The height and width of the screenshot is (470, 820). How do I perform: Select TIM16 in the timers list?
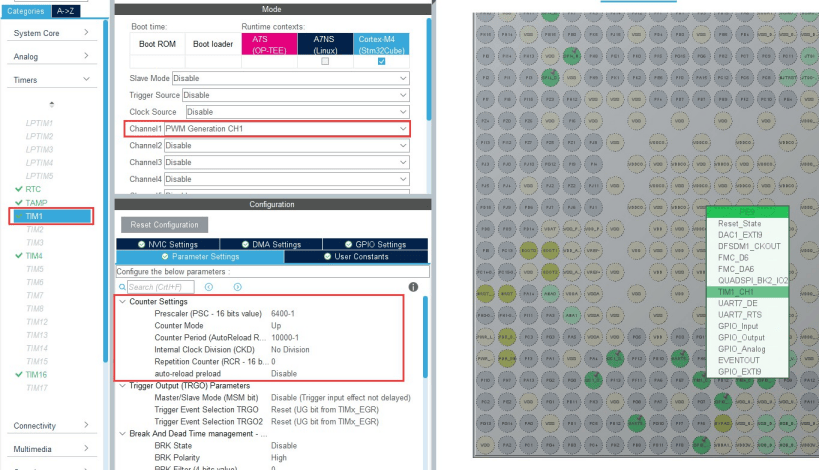click(36, 374)
